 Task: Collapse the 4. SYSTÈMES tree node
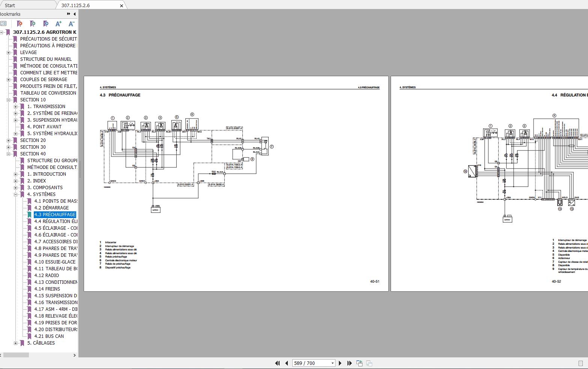[15, 194]
